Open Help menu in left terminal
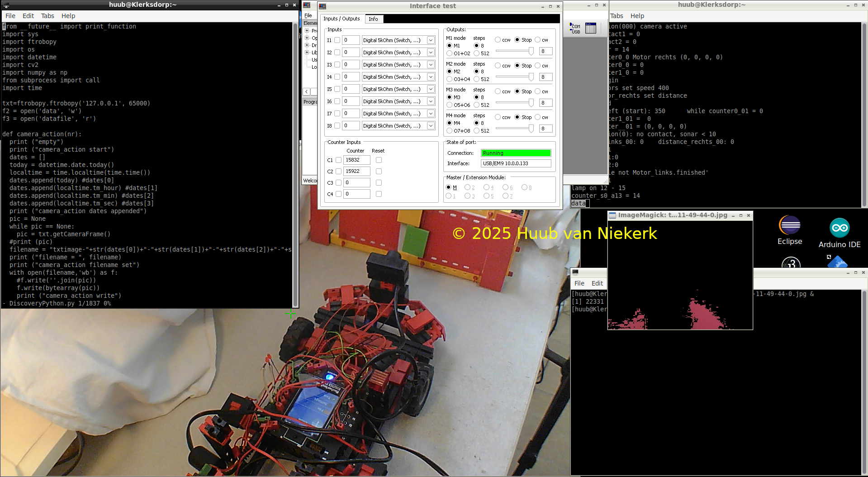 pos(68,16)
